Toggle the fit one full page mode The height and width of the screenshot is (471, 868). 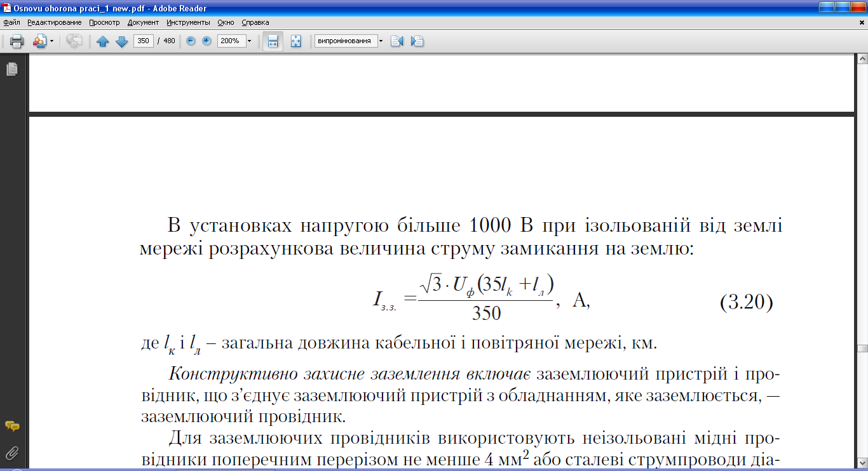295,41
